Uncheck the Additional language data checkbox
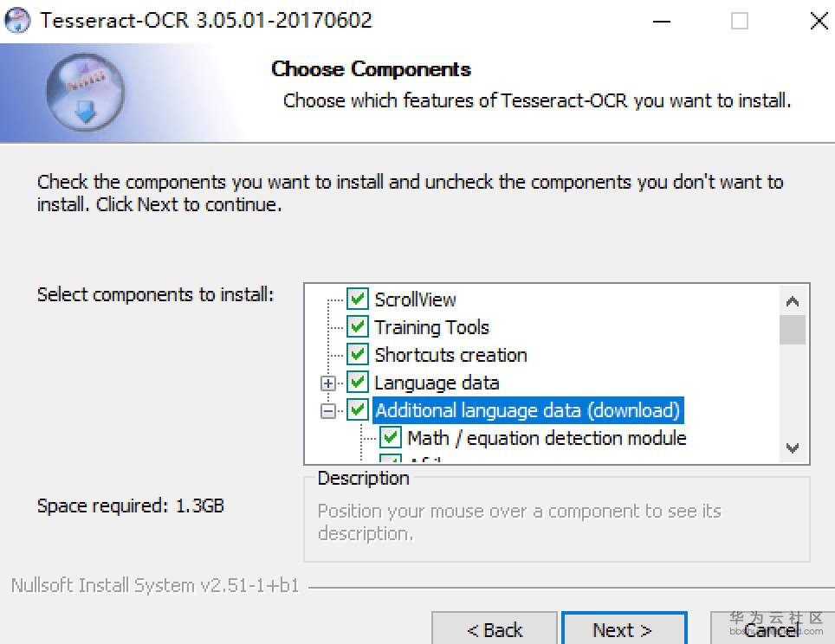 click(358, 410)
